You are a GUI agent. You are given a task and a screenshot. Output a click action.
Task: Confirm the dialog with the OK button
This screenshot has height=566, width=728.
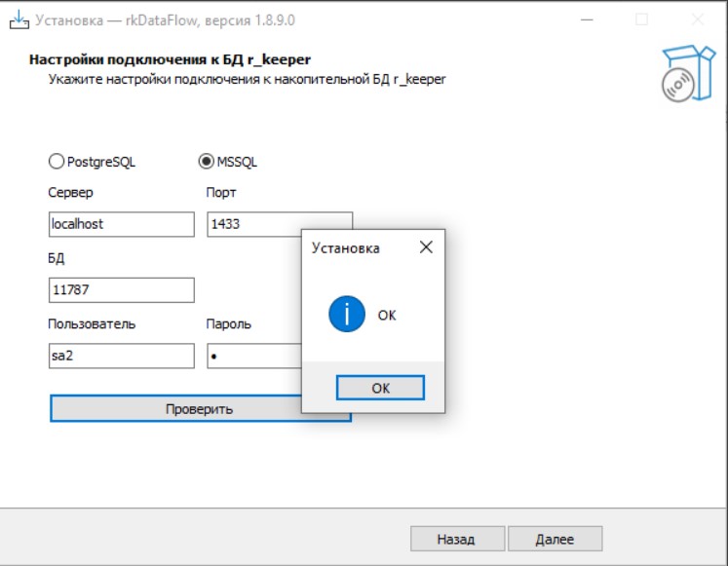pyautogui.click(x=380, y=388)
